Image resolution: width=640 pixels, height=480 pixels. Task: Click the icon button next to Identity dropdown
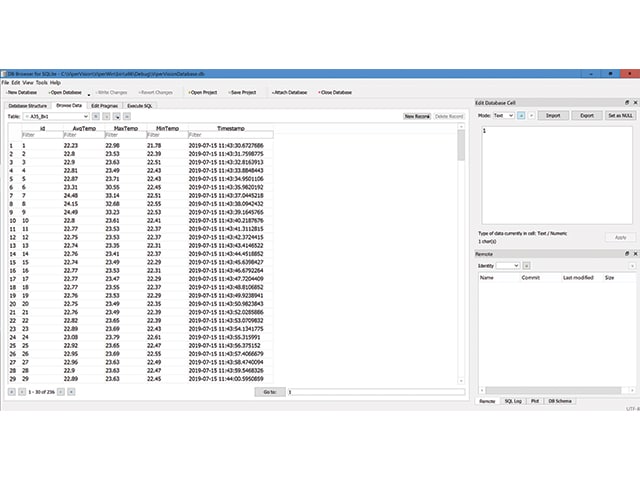(x=527, y=266)
